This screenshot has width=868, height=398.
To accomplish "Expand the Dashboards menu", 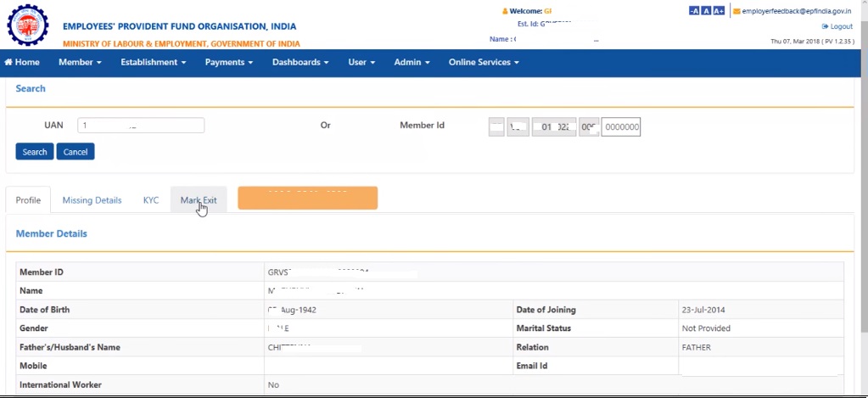I will 300,63.
